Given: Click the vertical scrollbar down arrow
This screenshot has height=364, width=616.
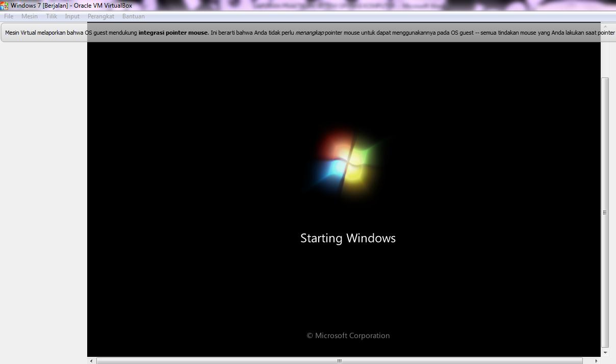Looking at the screenshot, I should [x=605, y=353].
